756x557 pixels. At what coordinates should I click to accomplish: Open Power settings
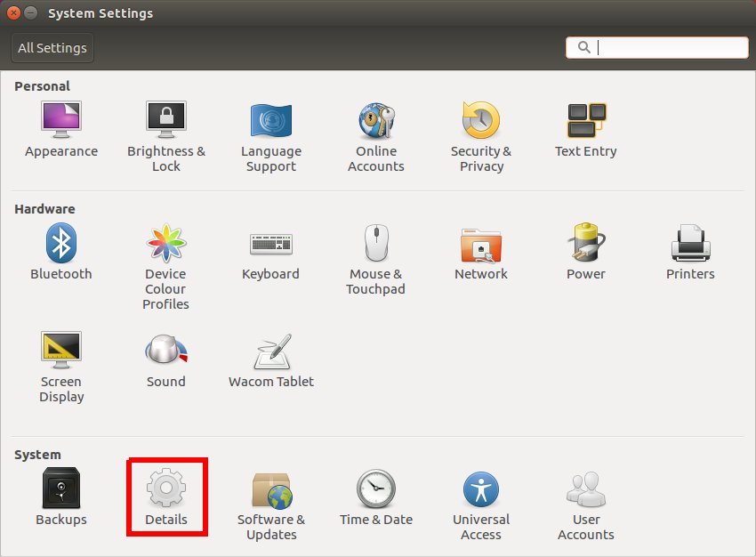(x=586, y=252)
